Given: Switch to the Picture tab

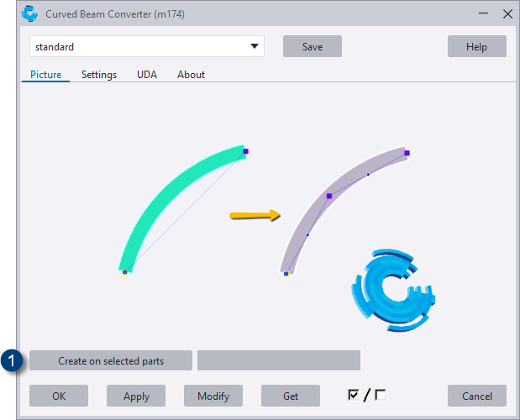Looking at the screenshot, I should [45, 75].
